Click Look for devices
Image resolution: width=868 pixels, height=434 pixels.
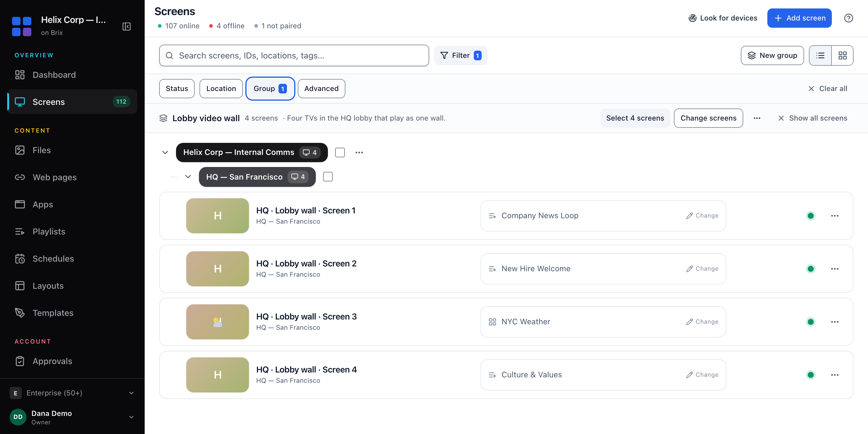click(x=723, y=18)
